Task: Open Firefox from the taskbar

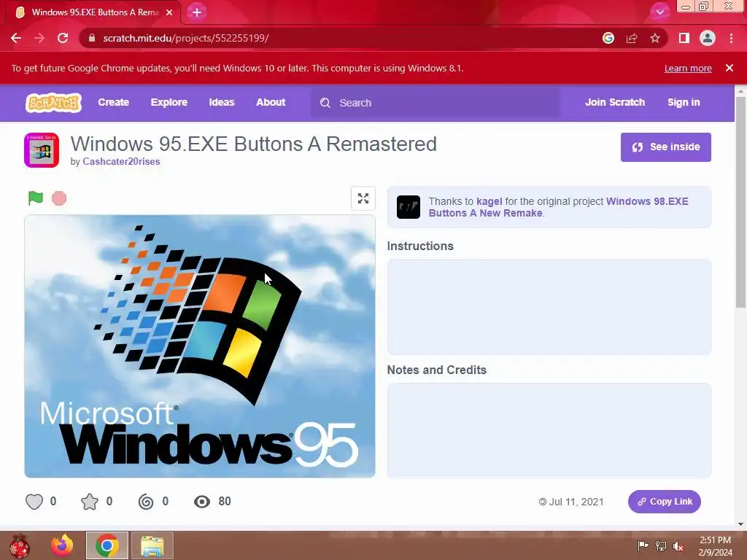Action: point(62,545)
